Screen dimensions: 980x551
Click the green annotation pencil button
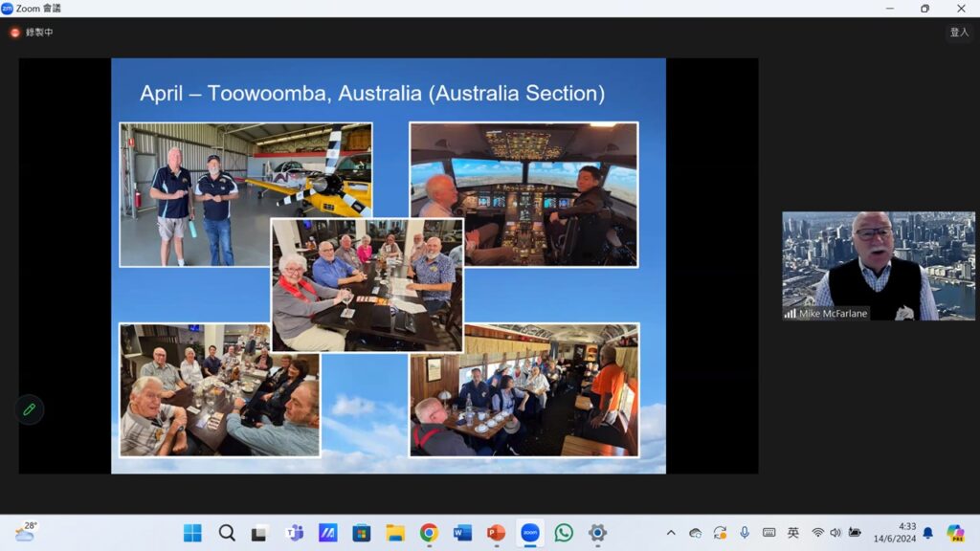pyautogui.click(x=29, y=409)
